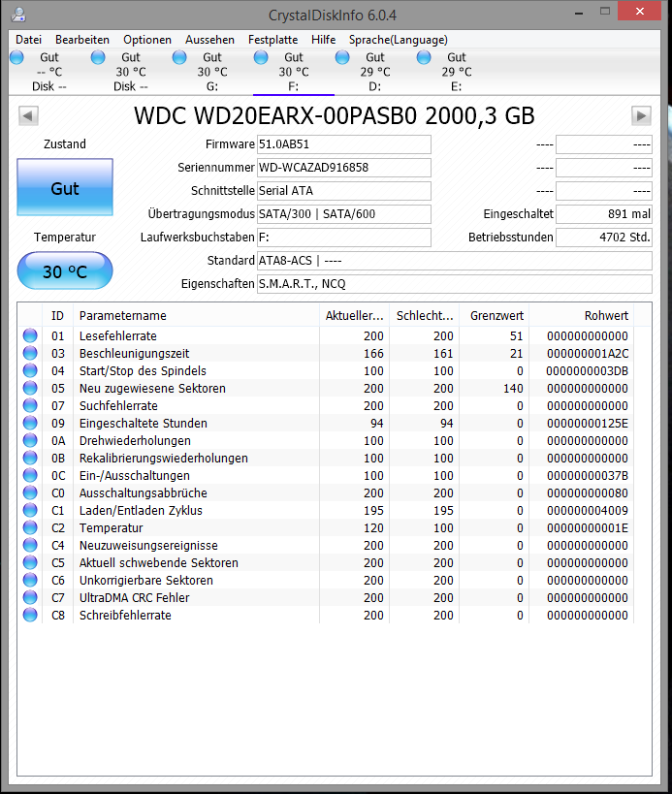Click status orb for Neu zugewiesene Sektoren
The image size is (672, 794).
30,388
